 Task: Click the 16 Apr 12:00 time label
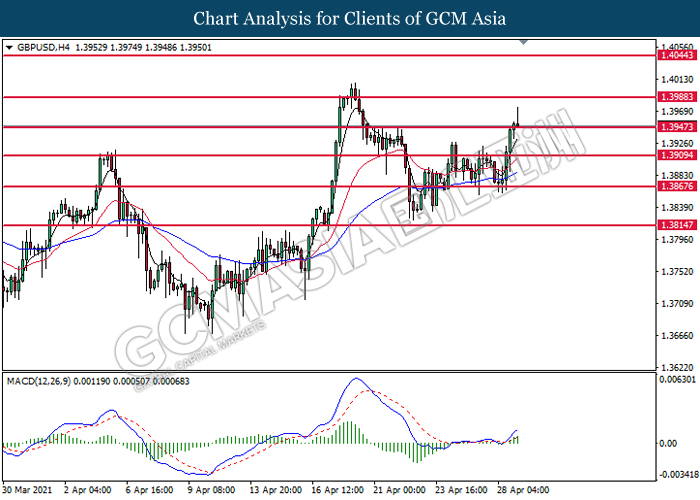pos(338,490)
